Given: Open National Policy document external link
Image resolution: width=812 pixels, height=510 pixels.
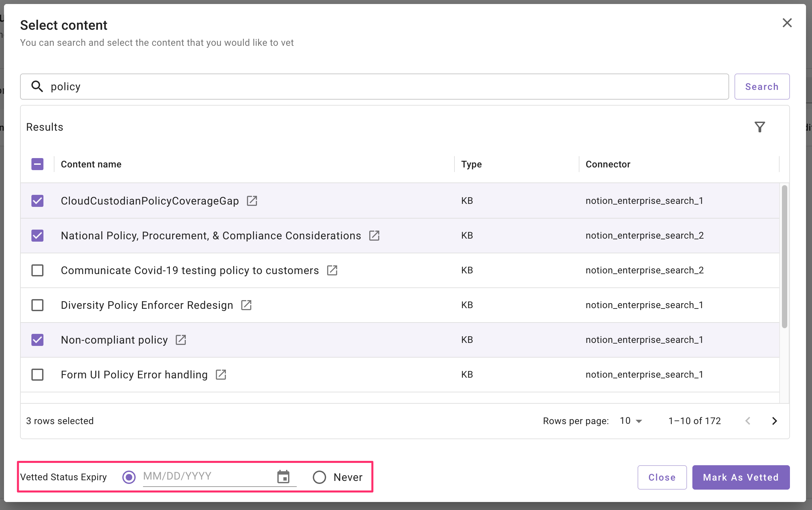Looking at the screenshot, I should [374, 235].
